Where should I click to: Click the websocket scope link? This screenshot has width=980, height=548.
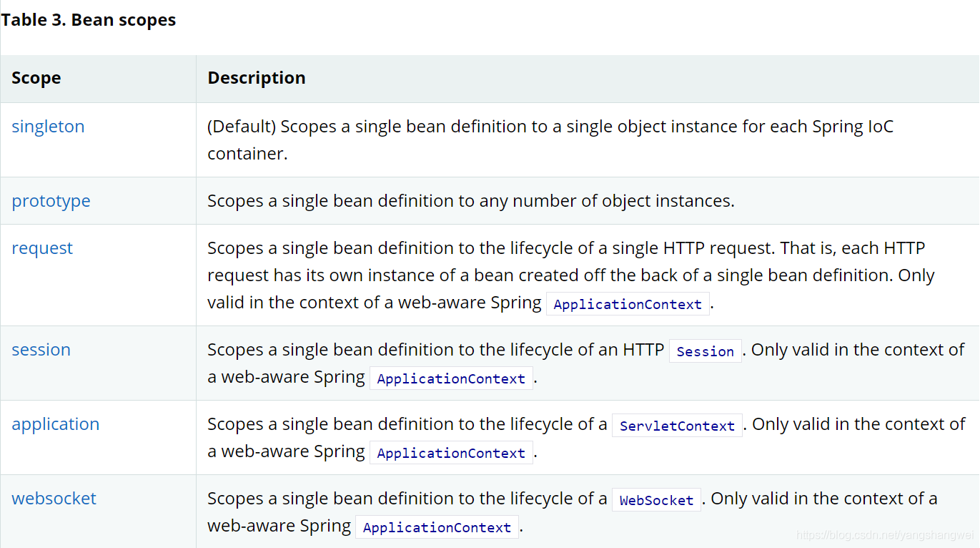(54, 499)
